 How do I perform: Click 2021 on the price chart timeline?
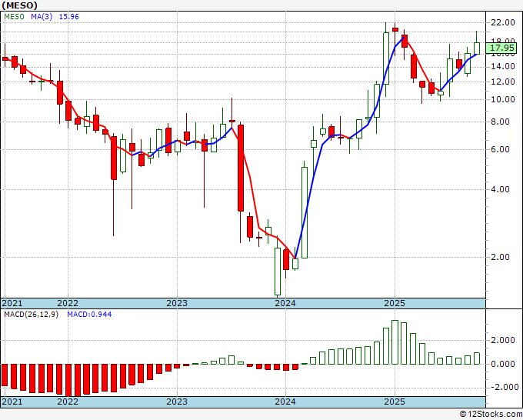point(12,303)
